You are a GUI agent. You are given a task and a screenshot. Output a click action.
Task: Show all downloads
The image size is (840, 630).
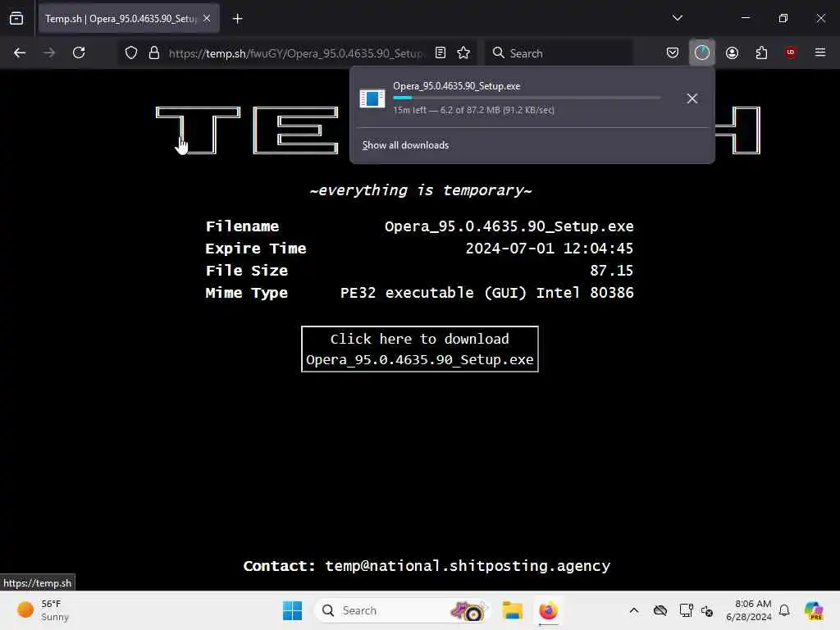pos(405,145)
